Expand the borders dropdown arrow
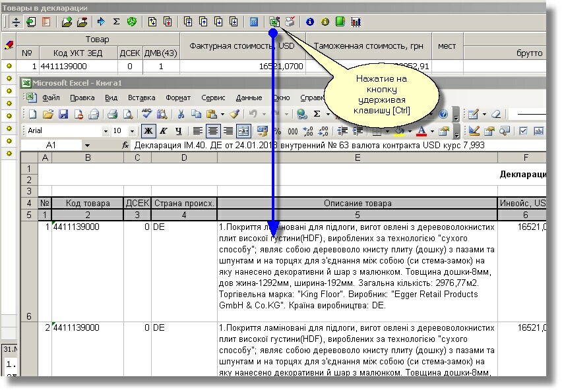 point(387,131)
